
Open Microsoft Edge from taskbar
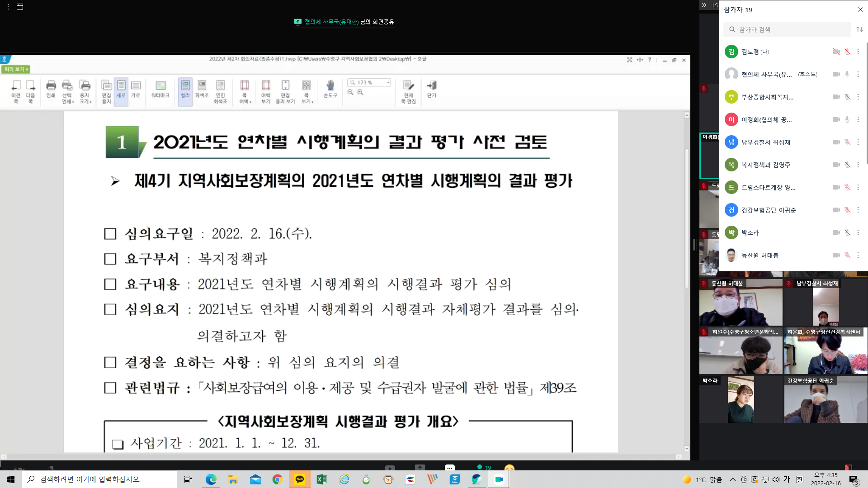click(211, 479)
